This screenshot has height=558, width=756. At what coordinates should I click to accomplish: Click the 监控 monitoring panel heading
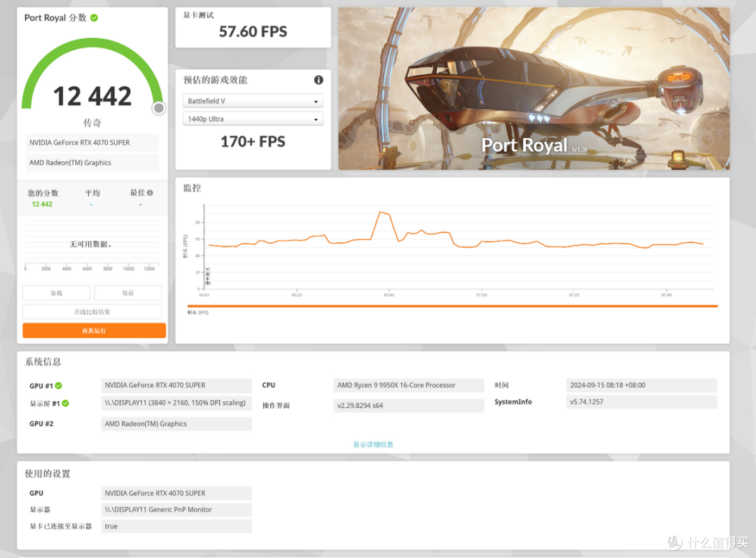click(x=192, y=188)
